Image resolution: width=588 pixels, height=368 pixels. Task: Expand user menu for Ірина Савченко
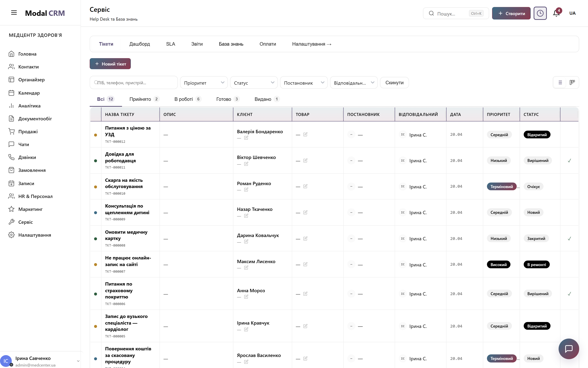pyautogui.click(x=78, y=361)
